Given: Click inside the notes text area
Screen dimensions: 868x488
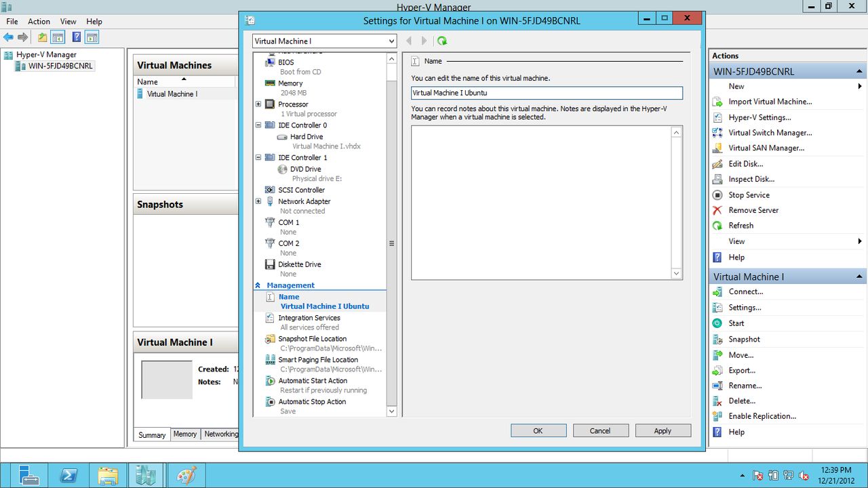Looking at the screenshot, I should point(541,203).
